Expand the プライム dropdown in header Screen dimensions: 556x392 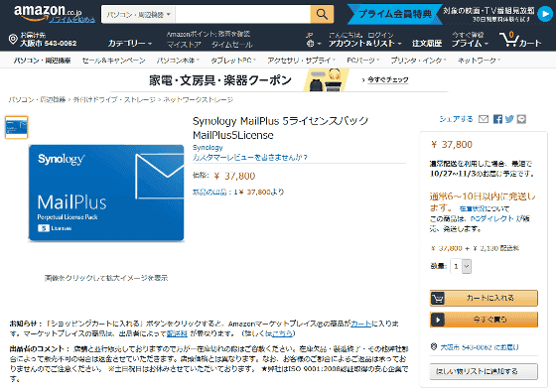(470, 44)
